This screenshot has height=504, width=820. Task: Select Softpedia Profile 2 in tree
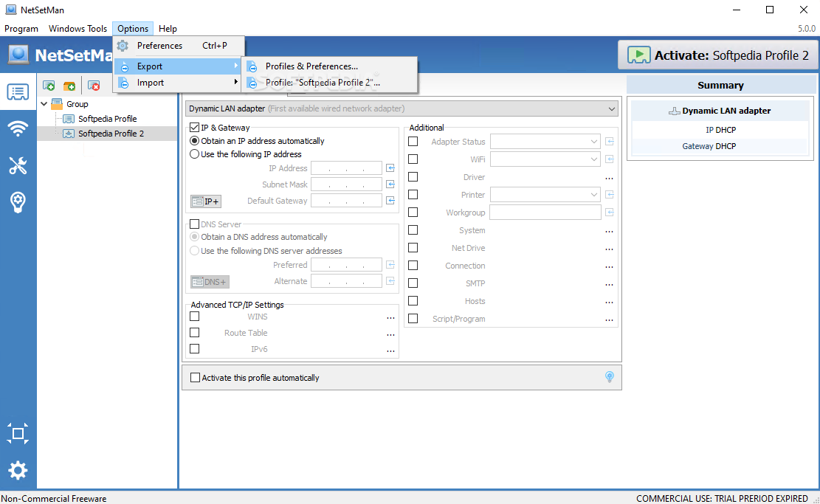(111, 134)
